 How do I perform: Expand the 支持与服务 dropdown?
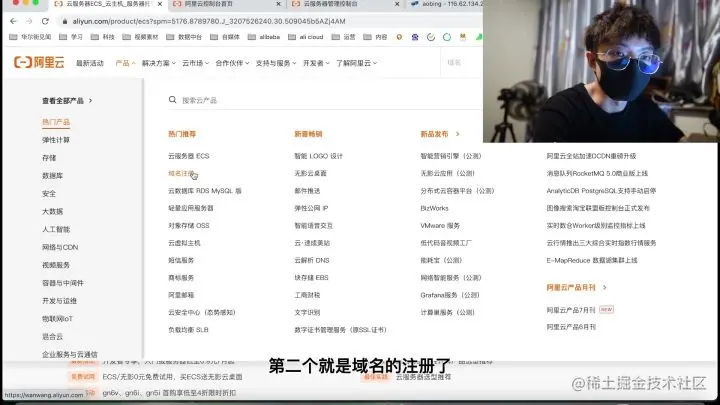pyautogui.click(x=276, y=63)
